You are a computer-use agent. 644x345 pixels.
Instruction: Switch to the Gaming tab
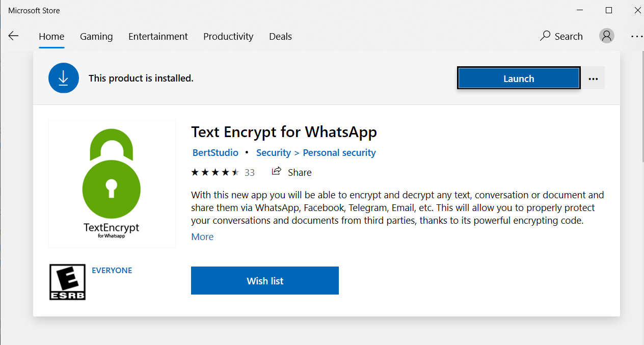click(96, 37)
